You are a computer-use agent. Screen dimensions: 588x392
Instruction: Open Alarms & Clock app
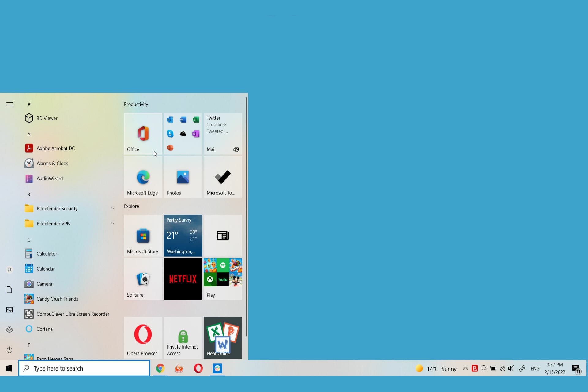click(x=70, y=163)
